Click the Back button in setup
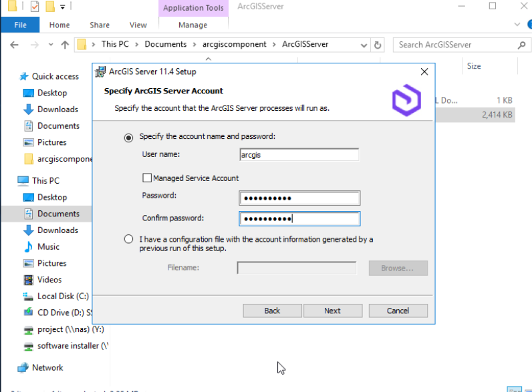 [272, 311]
